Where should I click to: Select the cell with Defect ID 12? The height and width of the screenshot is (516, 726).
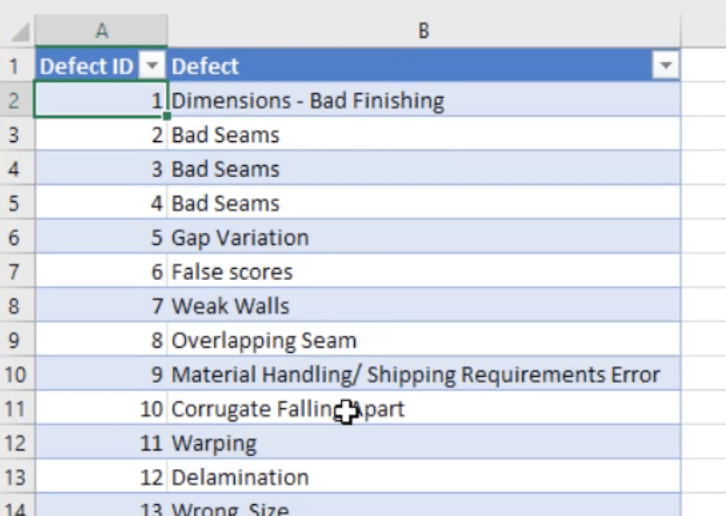(101, 477)
